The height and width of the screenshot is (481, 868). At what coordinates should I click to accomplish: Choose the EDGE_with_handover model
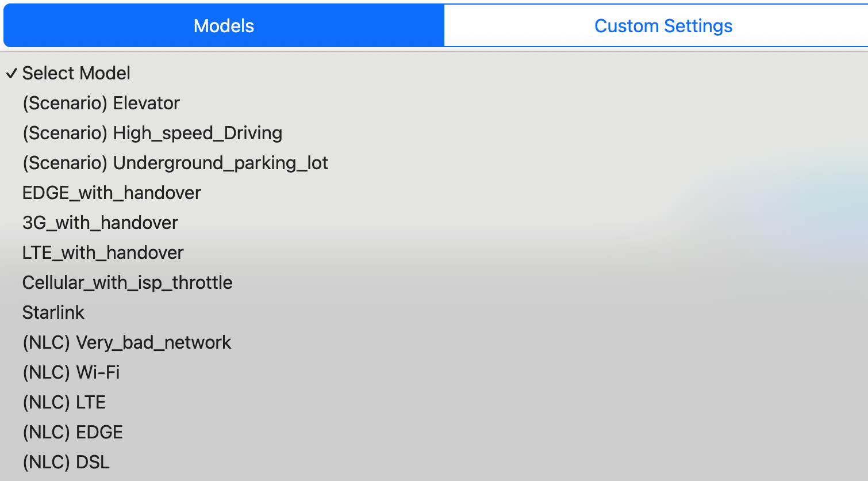(434, 193)
